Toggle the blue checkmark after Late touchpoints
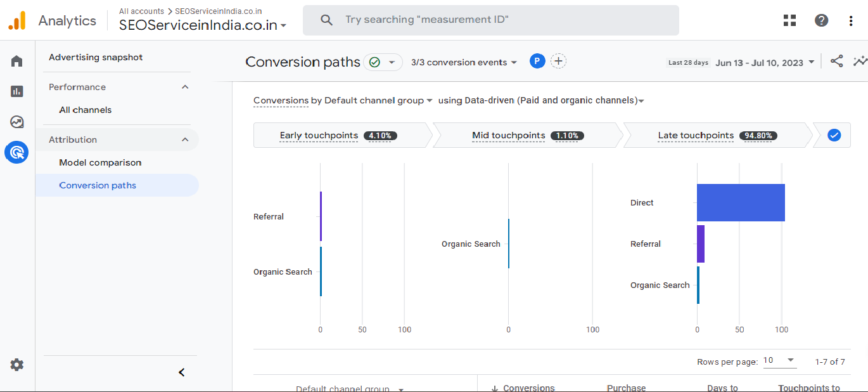 point(834,135)
